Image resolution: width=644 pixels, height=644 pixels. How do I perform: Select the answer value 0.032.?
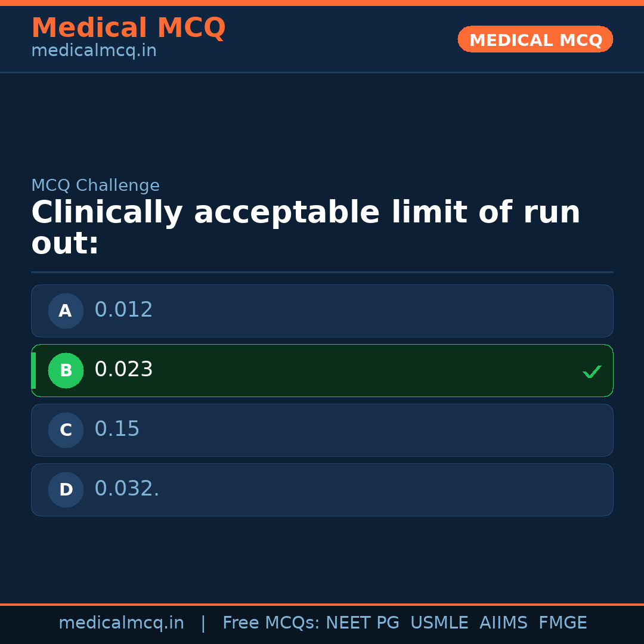click(126, 489)
